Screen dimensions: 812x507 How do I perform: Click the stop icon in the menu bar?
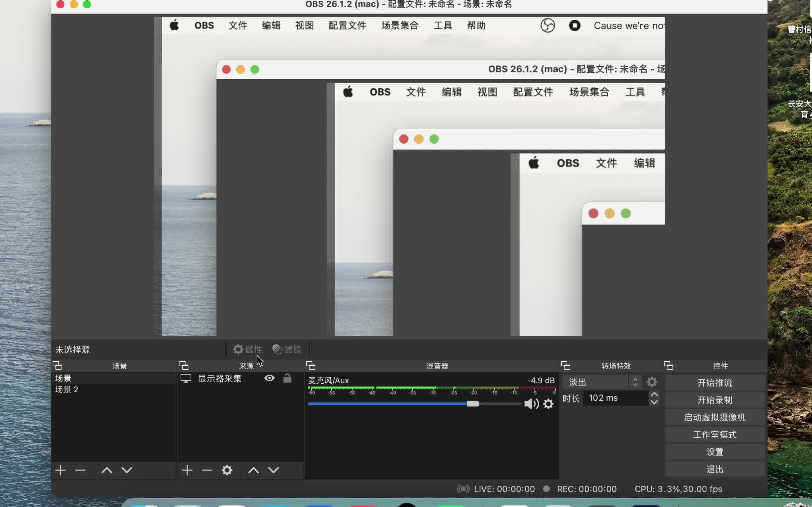(574, 25)
